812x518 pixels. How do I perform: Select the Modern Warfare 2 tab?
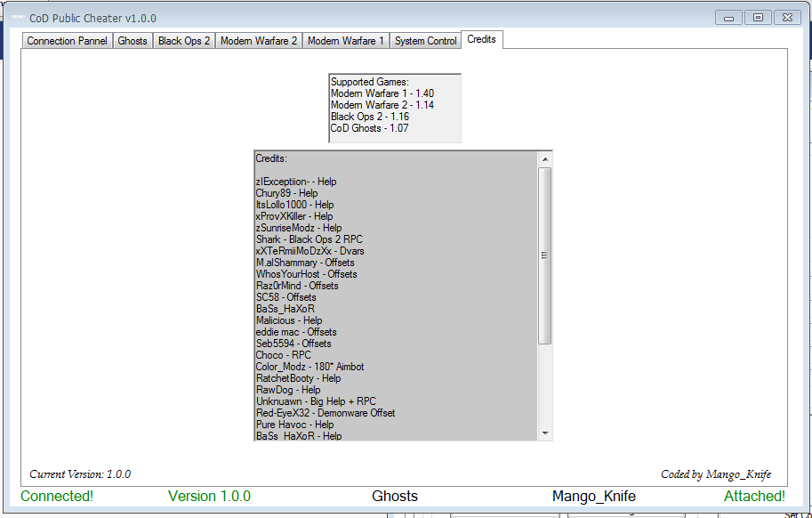(259, 41)
